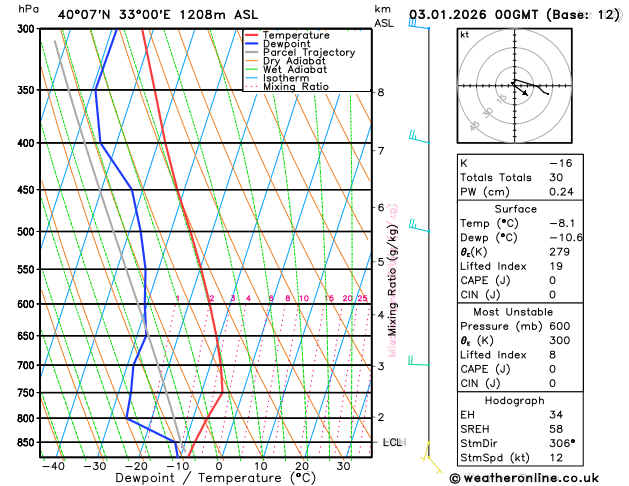Click the Mixing Ratio axis label
This screenshot has height=486, width=629.
click(392, 281)
